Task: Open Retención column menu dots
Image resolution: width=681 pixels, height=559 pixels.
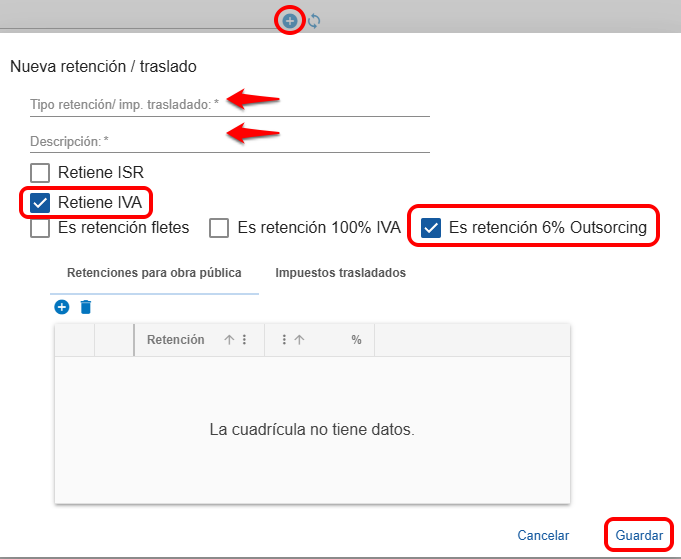Action: [245, 340]
